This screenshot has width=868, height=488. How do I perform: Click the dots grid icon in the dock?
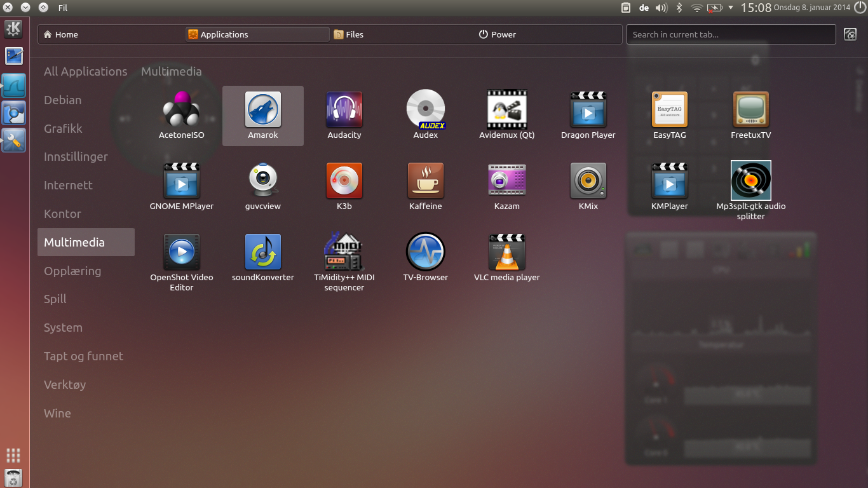coord(13,456)
